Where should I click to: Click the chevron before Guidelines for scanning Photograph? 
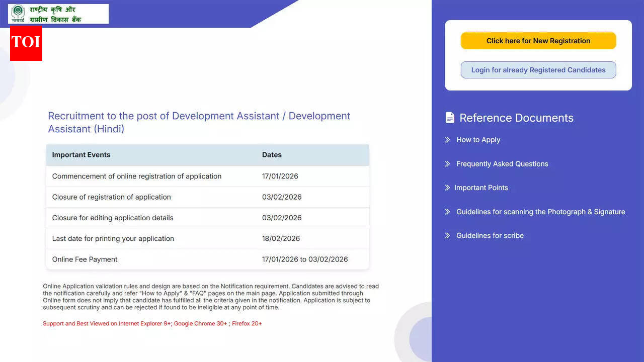(x=447, y=212)
